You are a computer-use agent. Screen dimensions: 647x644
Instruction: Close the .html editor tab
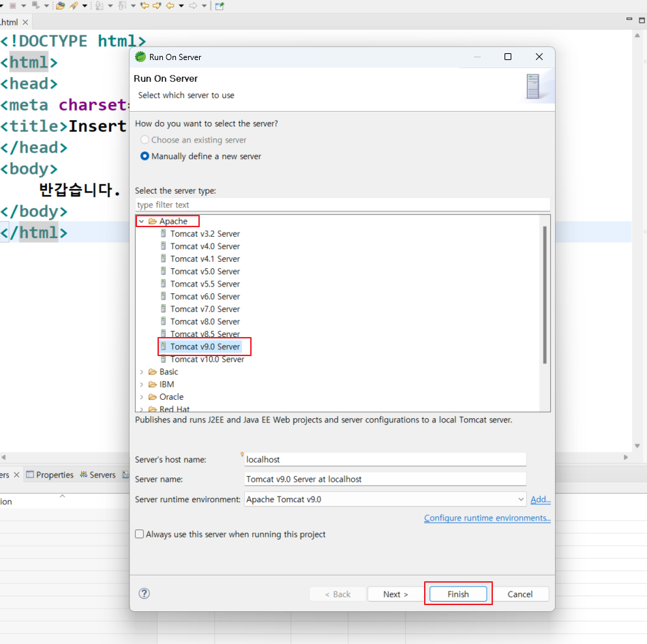coord(25,23)
